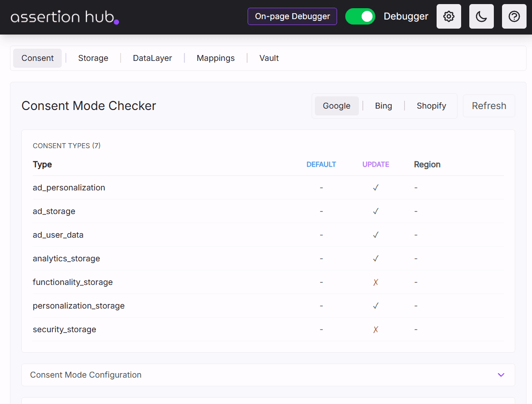Select the Bing provider tab
The height and width of the screenshot is (404, 532).
(x=383, y=105)
